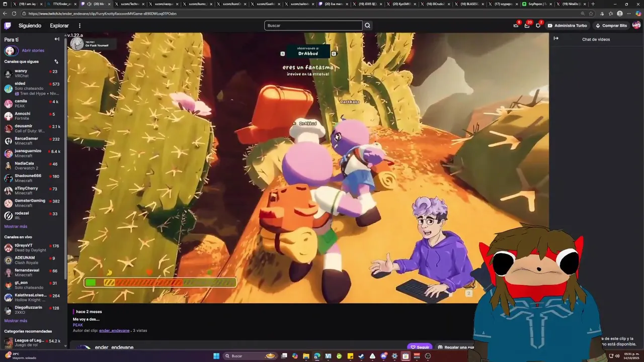Open Abrir stories
The width and height of the screenshot is (644, 362).
(33, 51)
